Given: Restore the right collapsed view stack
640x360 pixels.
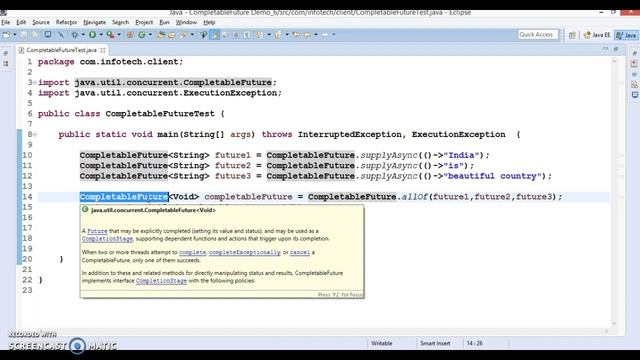Looking at the screenshot, I should coord(634,53).
